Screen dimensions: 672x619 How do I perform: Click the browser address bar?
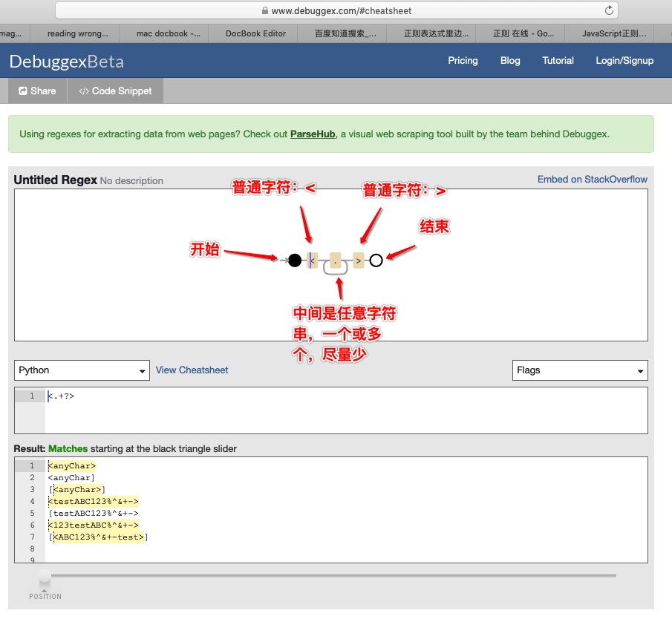tap(337, 10)
